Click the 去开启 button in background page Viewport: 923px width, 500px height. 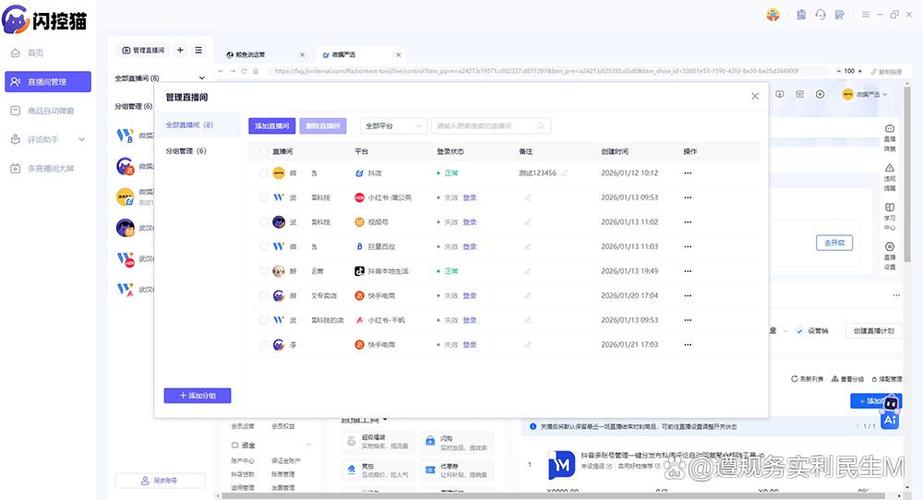(834, 243)
